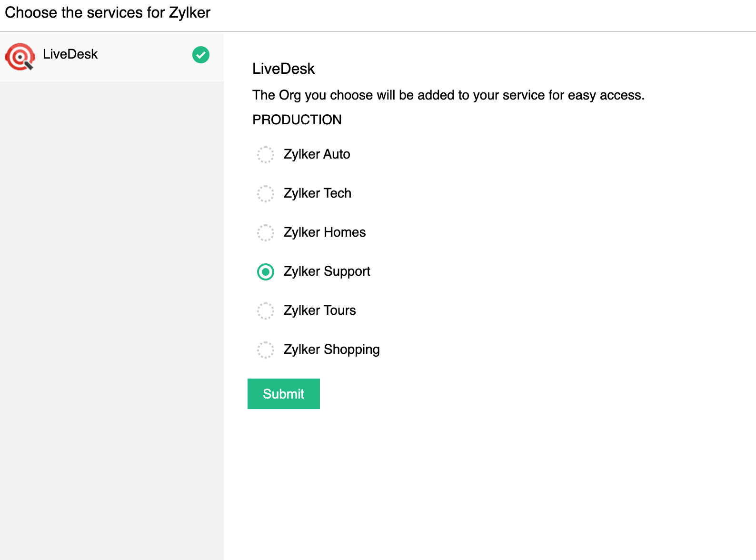This screenshot has height=560, width=756.
Task: Click the Zylker Tours label text
Action: click(319, 310)
